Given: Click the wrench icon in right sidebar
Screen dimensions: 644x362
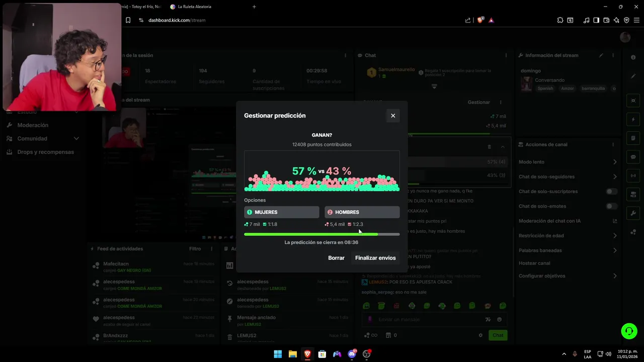Looking at the screenshot, I should pyautogui.click(x=633, y=213).
